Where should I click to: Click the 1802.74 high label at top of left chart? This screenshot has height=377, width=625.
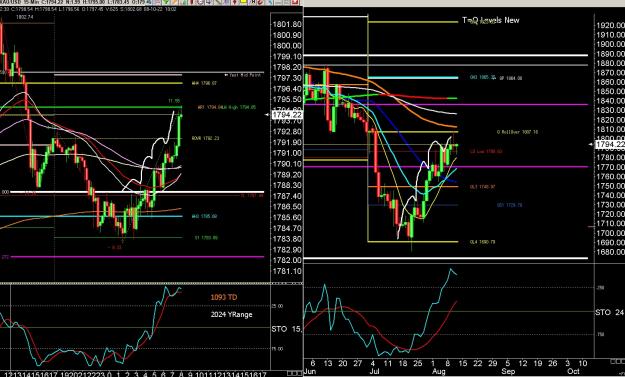click(25, 17)
